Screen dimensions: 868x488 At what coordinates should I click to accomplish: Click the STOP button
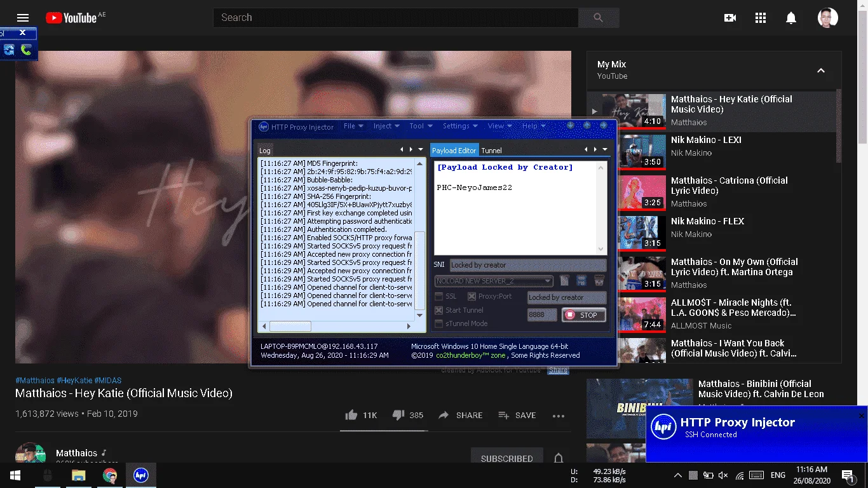click(583, 315)
